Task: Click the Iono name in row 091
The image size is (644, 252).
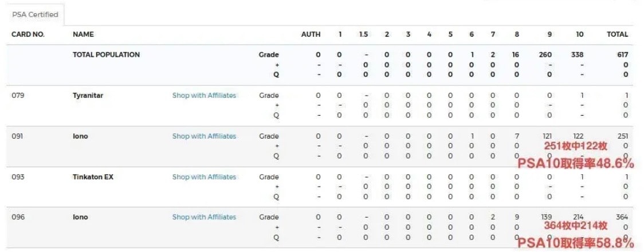Action: pos(80,136)
